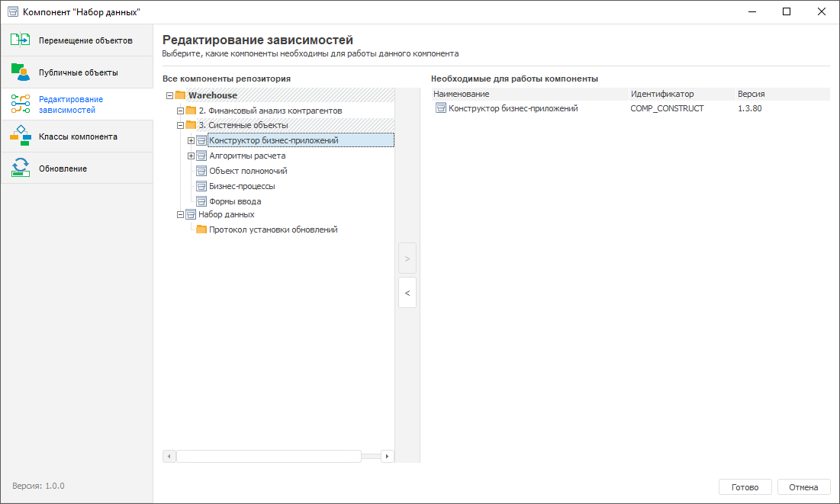Click the Протокол установки обновлений folder icon
Screen dimensions: 840x504
[x=202, y=230]
